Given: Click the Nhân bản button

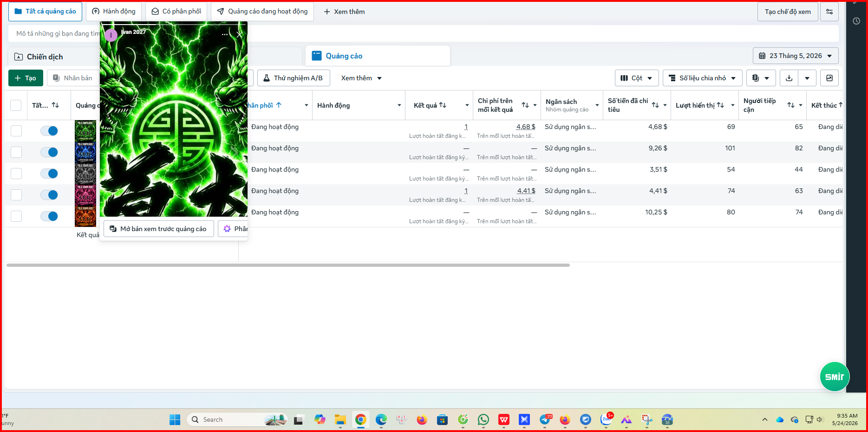Looking at the screenshot, I should (x=73, y=78).
